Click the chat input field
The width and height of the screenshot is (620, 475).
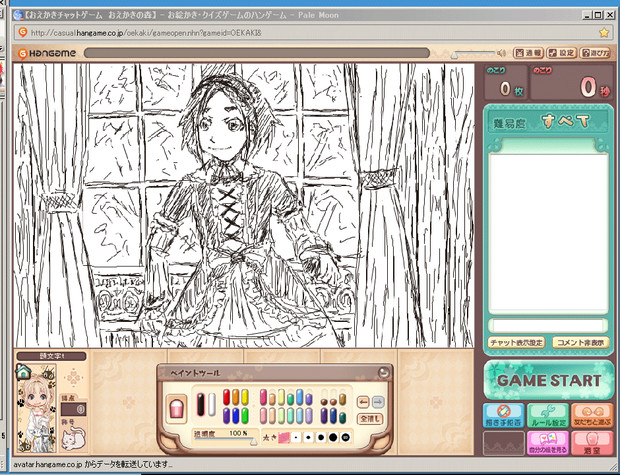pyautogui.click(x=547, y=325)
